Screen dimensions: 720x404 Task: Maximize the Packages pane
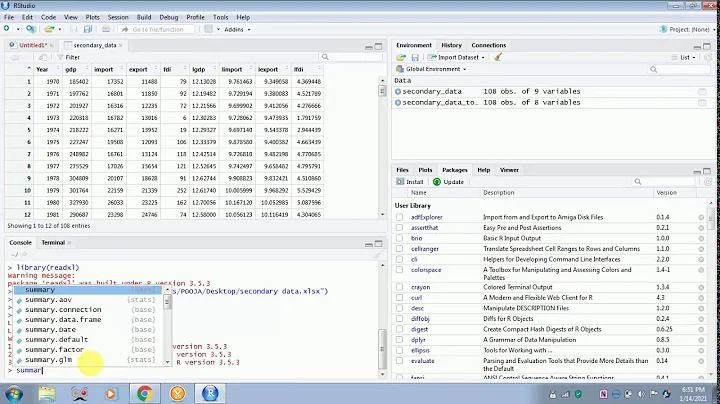point(707,171)
